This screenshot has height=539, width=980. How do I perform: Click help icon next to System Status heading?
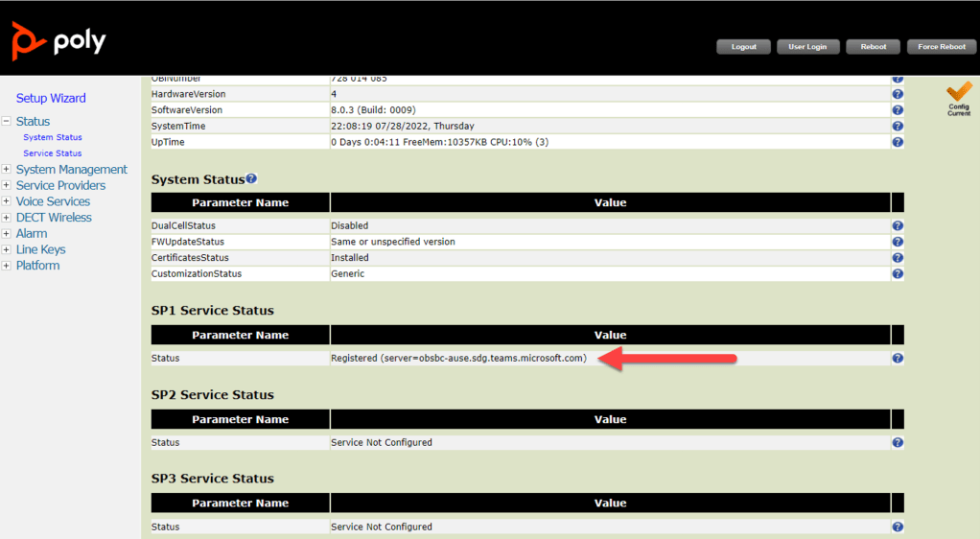point(251,178)
